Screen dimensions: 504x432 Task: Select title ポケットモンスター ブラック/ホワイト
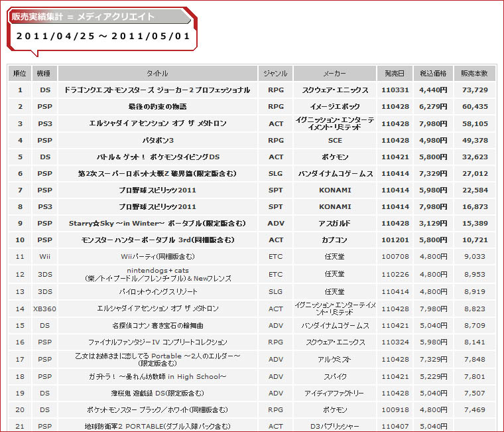(158, 410)
